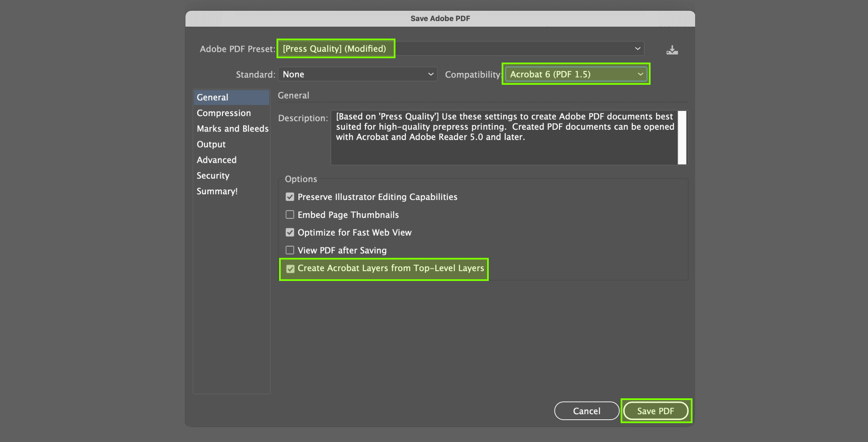Image resolution: width=868 pixels, height=442 pixels.
Task: Open the Standard dropdown set to None
Action: [x=357, y=74]
